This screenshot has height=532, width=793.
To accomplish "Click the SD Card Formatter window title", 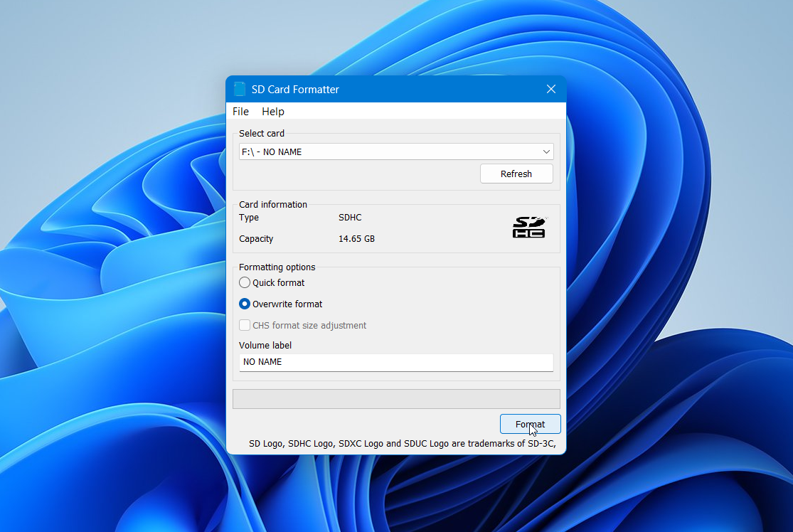I will [295, 90].
